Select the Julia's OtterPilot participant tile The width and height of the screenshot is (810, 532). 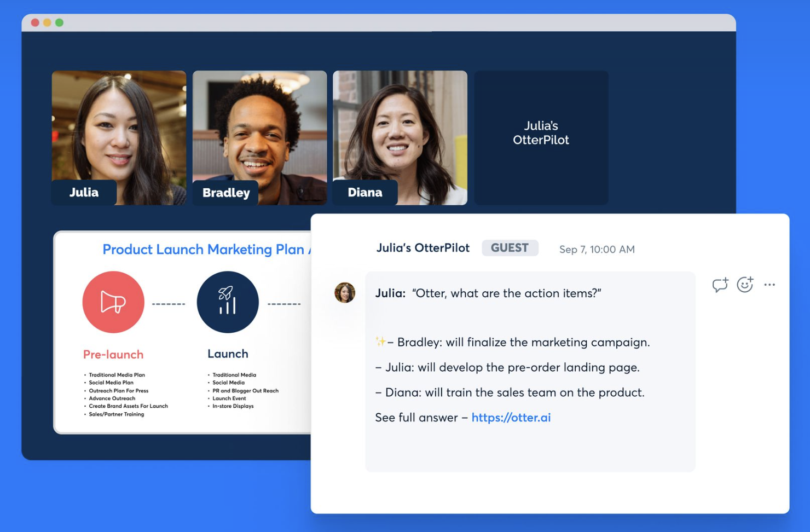pyautogui.click(x=541, y=138)
